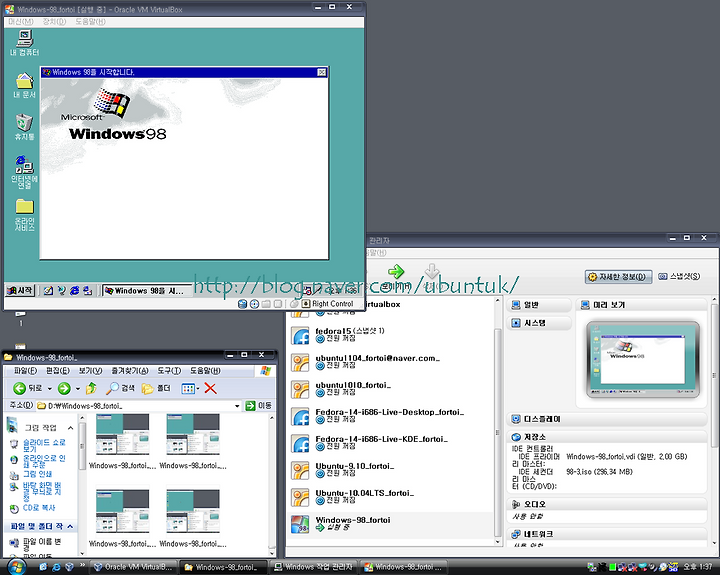Viewport: 720px width, 575px height.
Task: Expand the address bar dropdown in Explorer
Action: 237,406
